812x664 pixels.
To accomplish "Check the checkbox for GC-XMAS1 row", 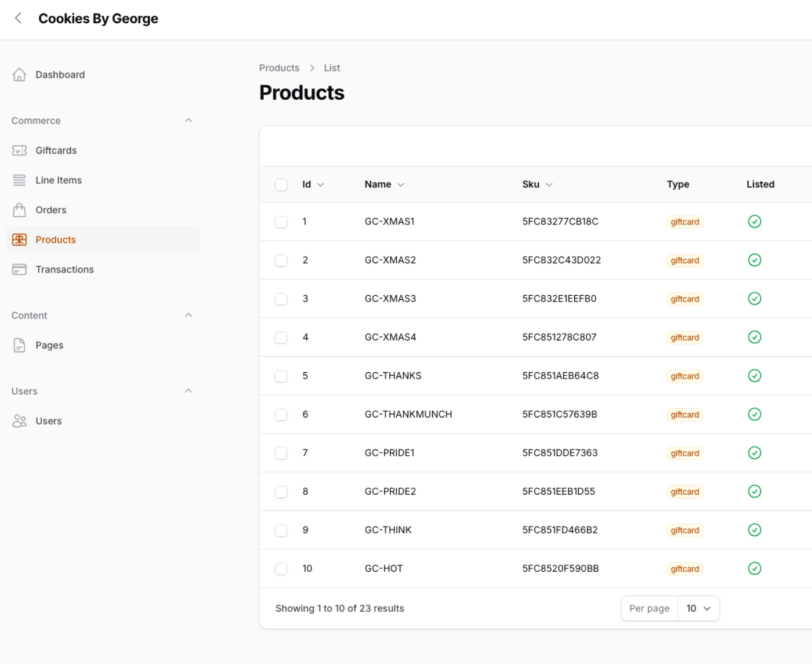I will (281, 221).
